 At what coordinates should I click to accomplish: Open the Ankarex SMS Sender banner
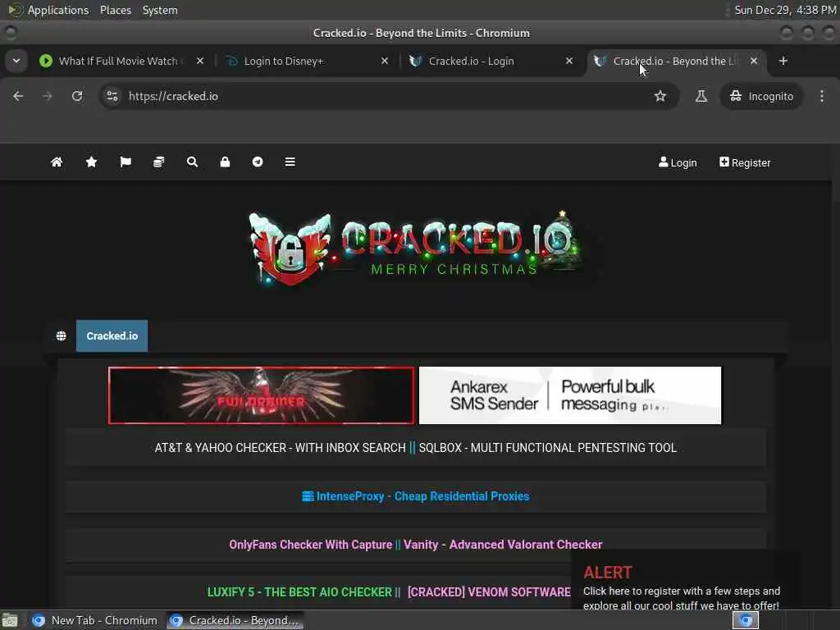coord(570,395)
